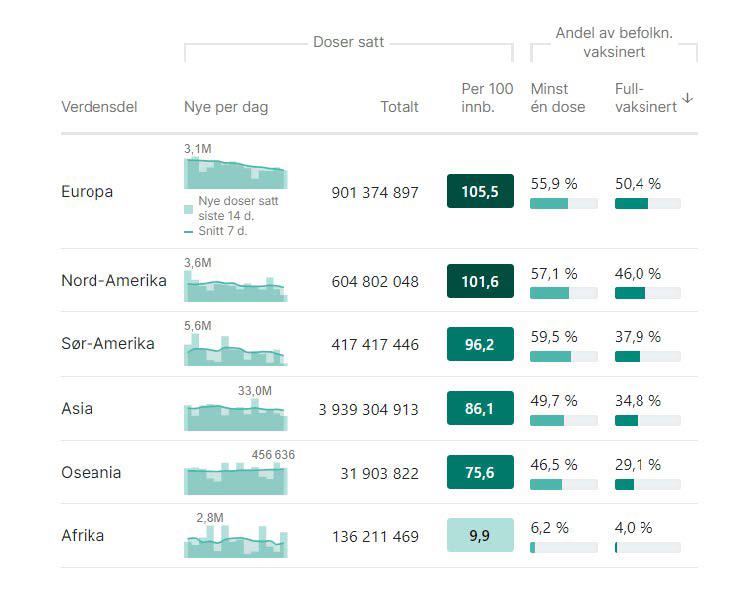Select the Per 100 innb. header

click(x=487, y=97)
